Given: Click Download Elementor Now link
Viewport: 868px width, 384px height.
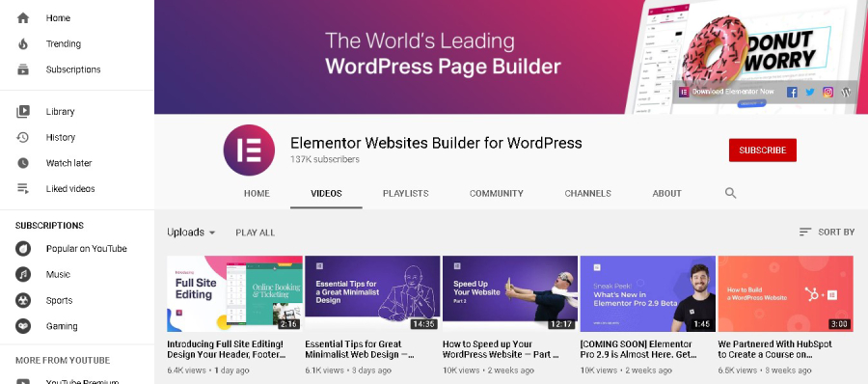Looking at the screenshot, I should pos(734,92).
